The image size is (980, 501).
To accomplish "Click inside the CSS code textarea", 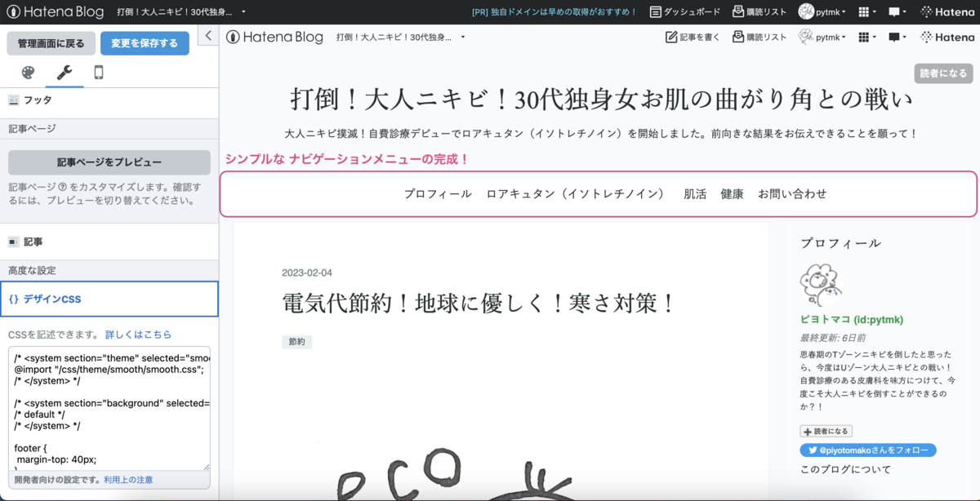I will tap(109, 408).
